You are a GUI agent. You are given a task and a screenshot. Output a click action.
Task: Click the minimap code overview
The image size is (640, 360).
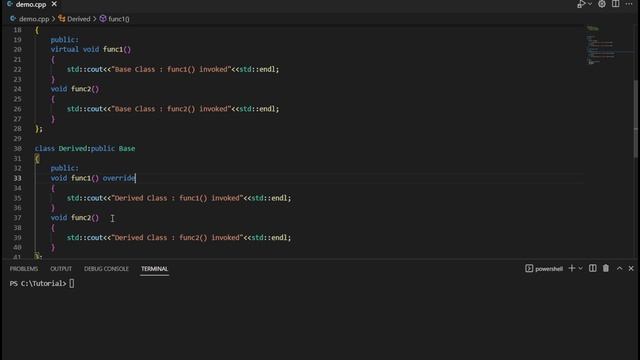604,45
